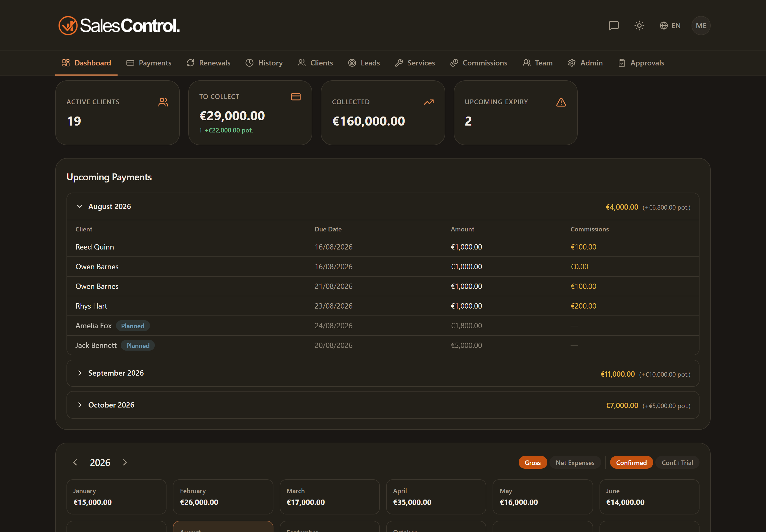Open the Leads tab
Image resolution: width=766 pixels, height=532 pixels.
click(x=364, y=63)
